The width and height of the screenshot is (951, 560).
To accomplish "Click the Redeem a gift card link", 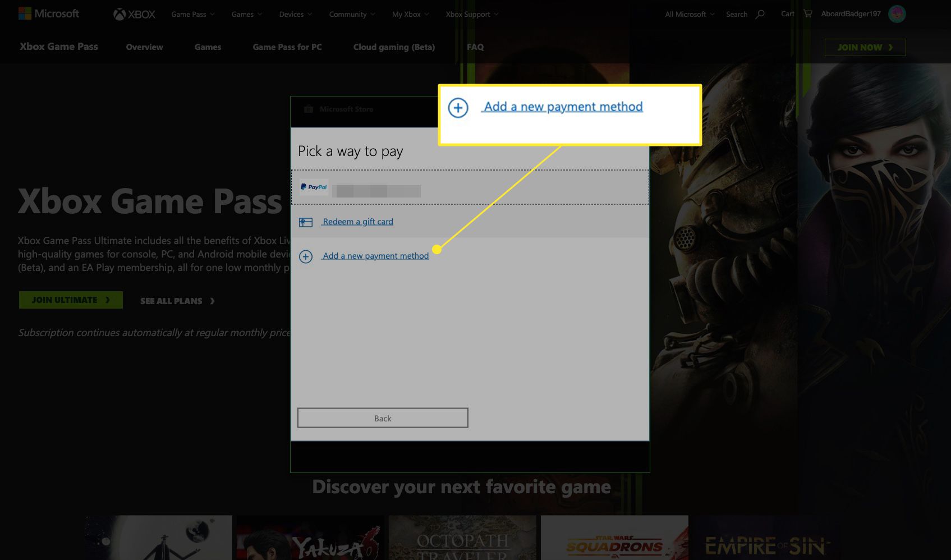I will (x=357, y=222).
